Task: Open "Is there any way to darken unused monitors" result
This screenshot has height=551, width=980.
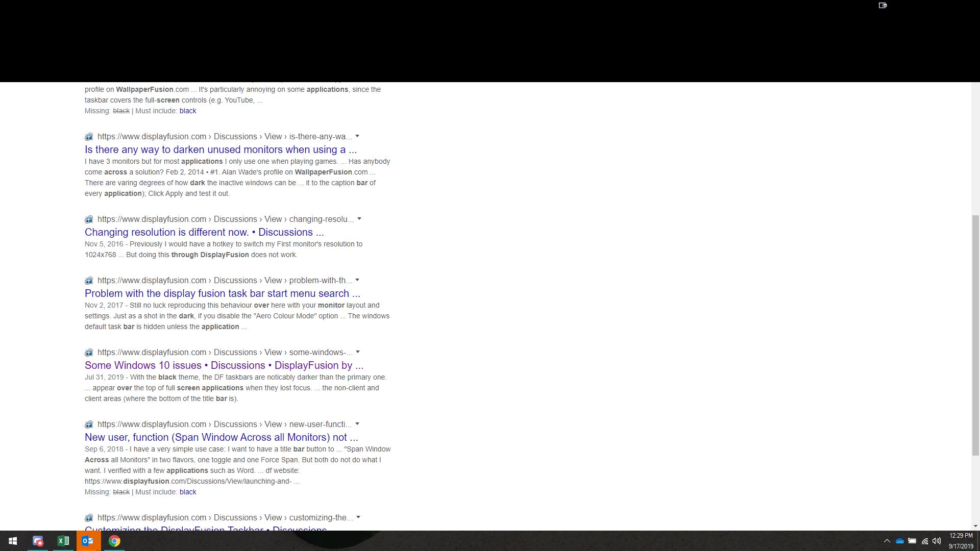Action: [220, 149]
